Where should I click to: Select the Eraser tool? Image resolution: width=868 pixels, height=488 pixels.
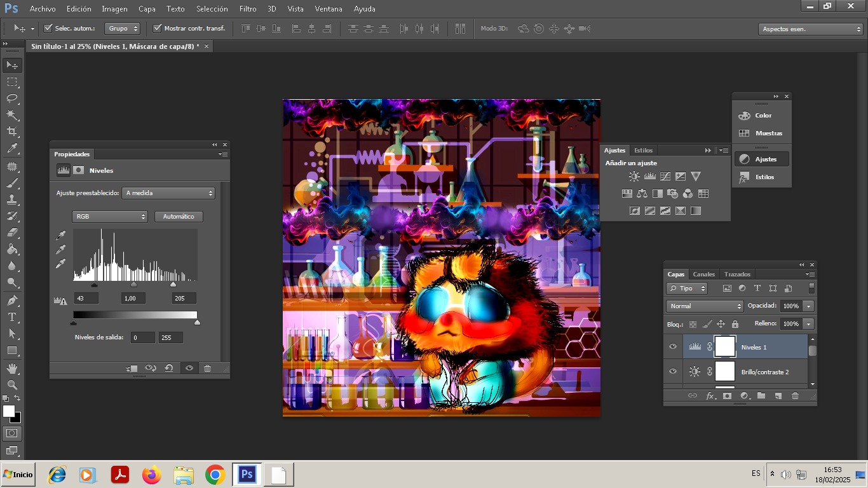pyautogui.click(x=12, y=233)
